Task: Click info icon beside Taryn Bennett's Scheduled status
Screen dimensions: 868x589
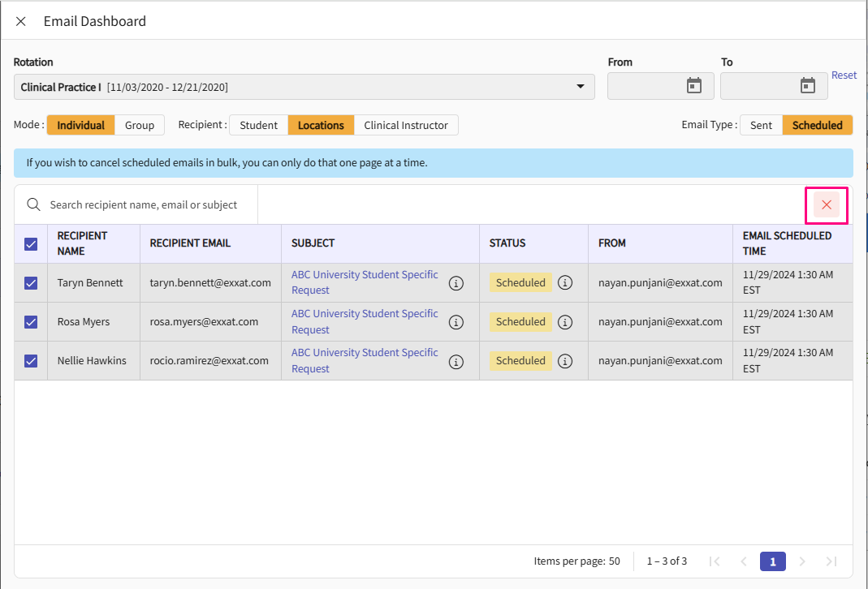Action: click(565, 283)
